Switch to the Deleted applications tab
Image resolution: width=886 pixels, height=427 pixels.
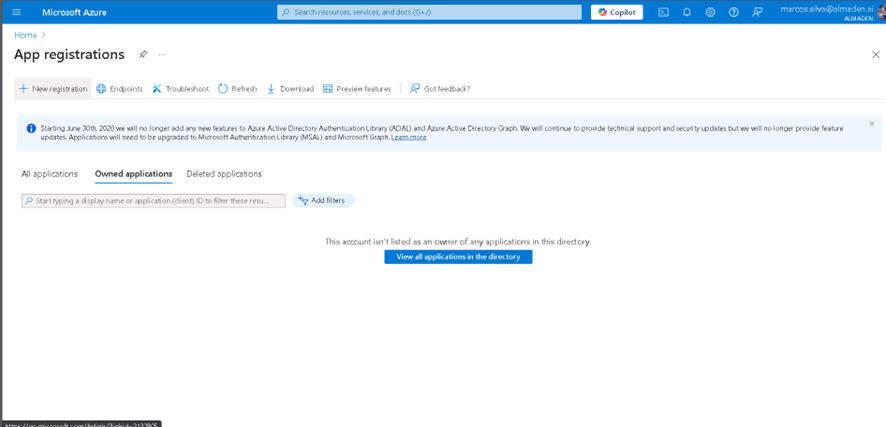(224, 174)
